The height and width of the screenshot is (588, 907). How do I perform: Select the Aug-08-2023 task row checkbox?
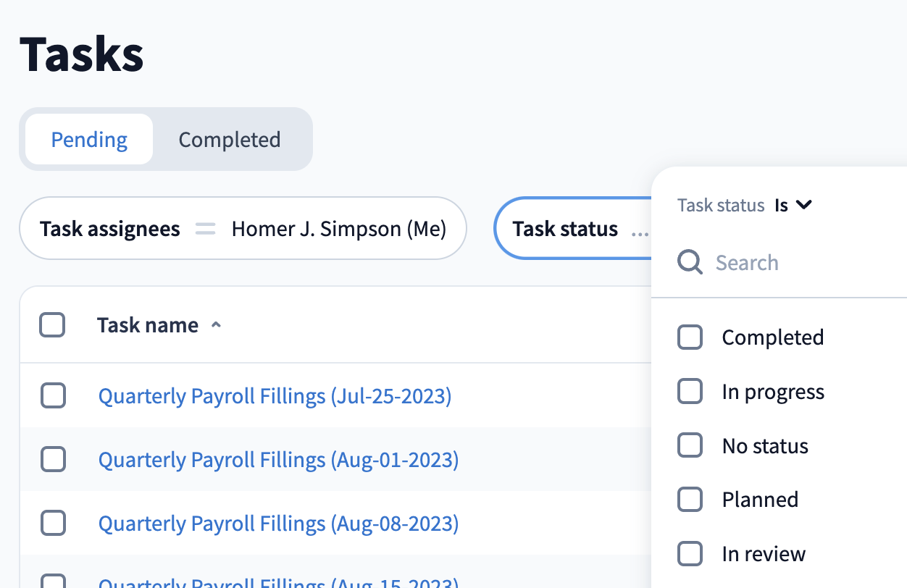(x=53, y=523)
